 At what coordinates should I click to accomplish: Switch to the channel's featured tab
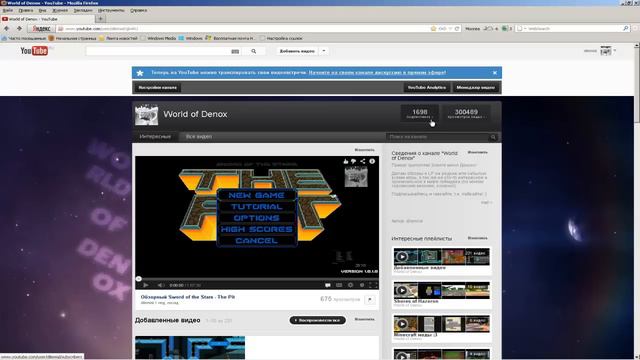155,136
